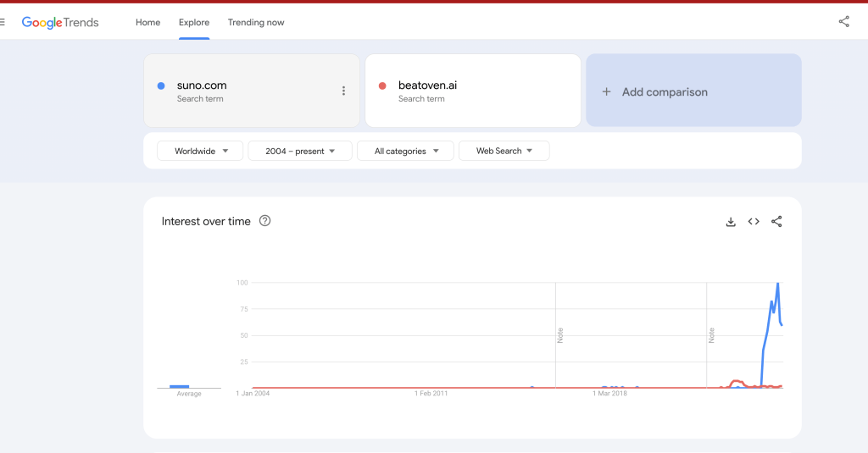Share page via top-right share icon
868x453 pixels.
pos(843,21)
